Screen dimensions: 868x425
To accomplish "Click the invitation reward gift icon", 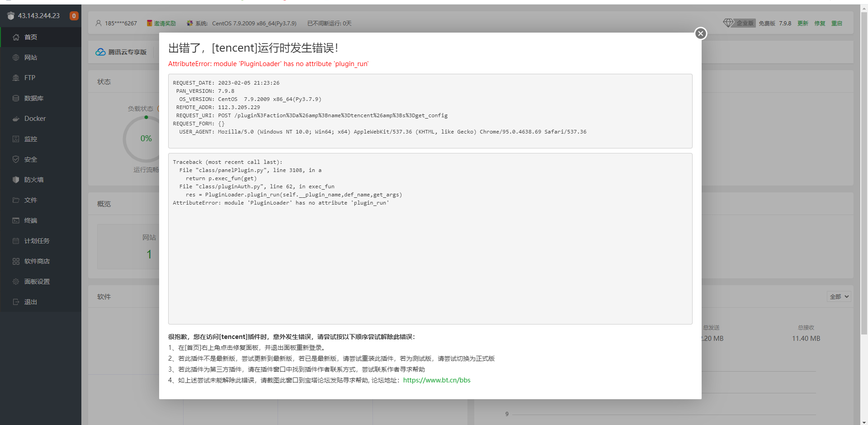I will point(149,23).
